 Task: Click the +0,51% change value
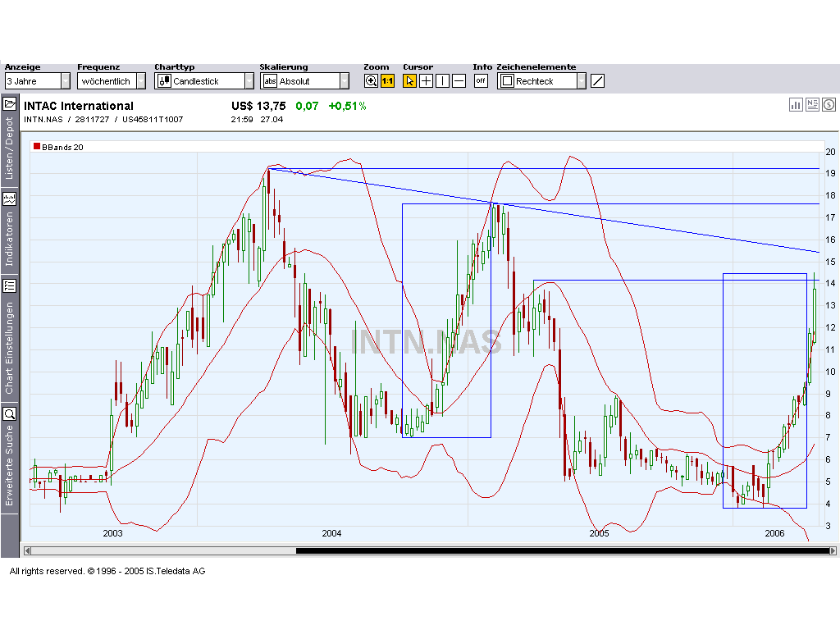tap(347, 106)
